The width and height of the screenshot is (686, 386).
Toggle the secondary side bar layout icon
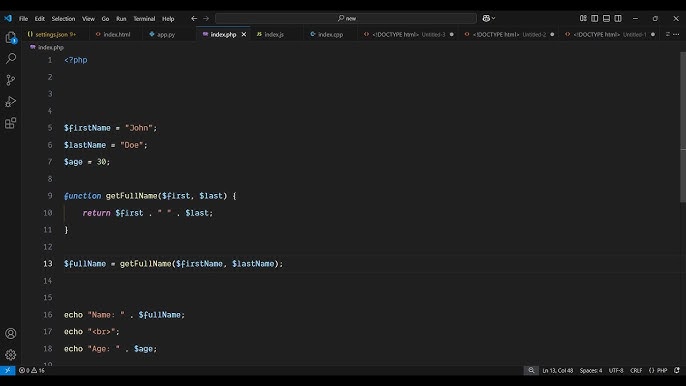pyautogui.click(x=618, y=18)
